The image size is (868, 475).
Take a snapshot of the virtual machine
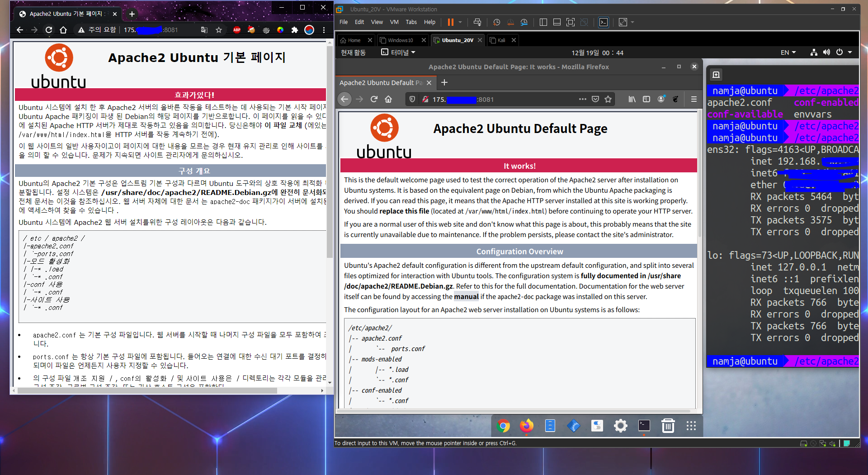tap(496, 22)
